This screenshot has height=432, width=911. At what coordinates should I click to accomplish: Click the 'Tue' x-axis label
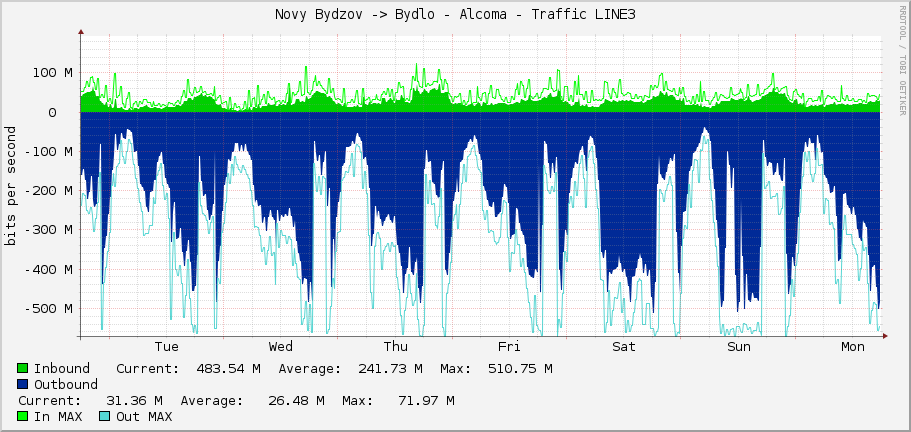point(167,347)
